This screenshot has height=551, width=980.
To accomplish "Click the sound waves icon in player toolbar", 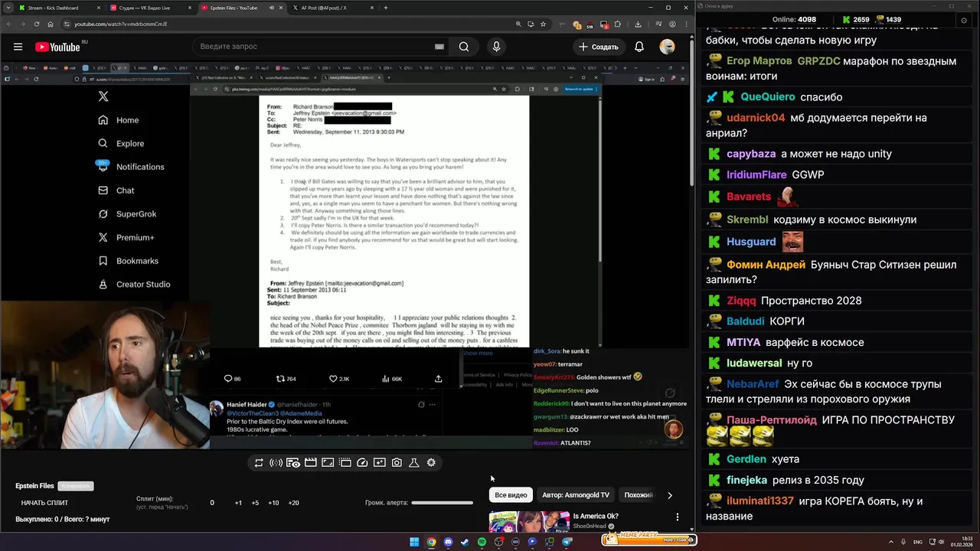I will [x=276, y=462].
